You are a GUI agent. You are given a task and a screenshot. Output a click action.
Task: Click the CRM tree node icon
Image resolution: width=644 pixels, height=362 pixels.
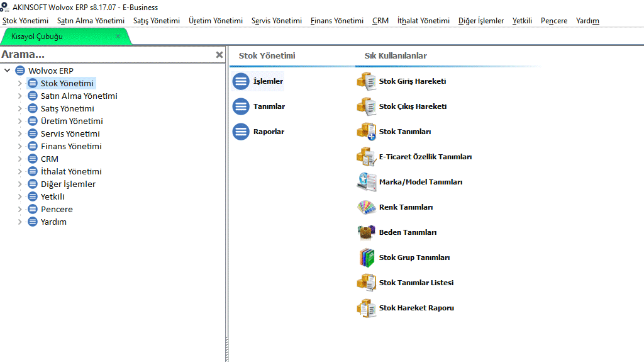click(33, 159)
